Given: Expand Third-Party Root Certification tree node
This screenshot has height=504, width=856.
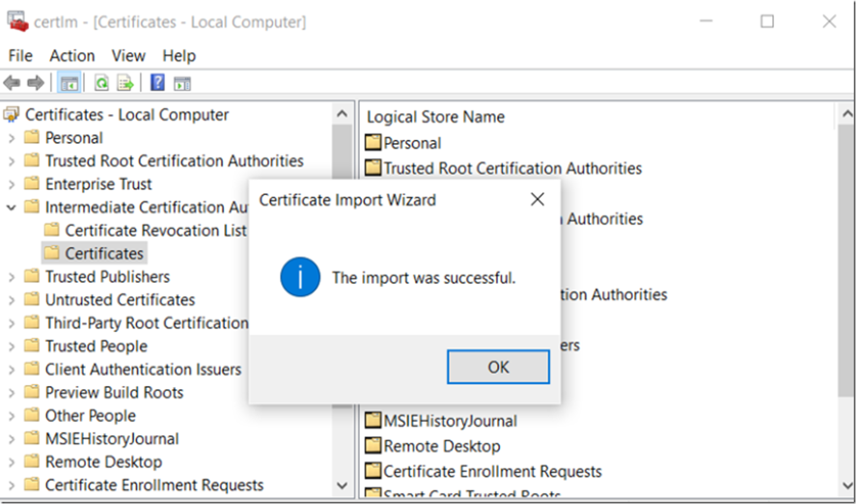Looking at the screenshot, I should (x=12, y=323).
